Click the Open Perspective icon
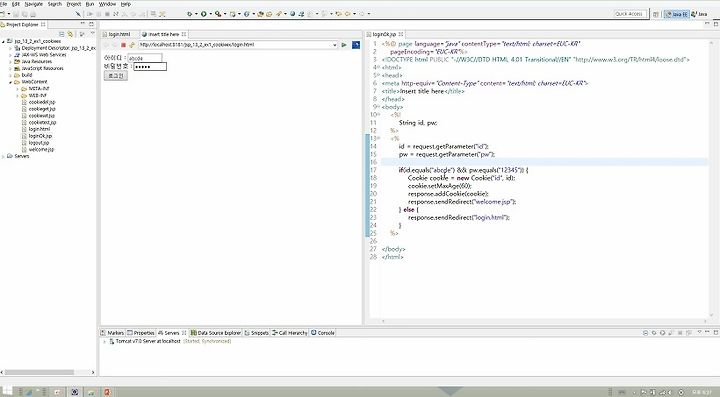The image size is (720, 397). coord(656,14)
